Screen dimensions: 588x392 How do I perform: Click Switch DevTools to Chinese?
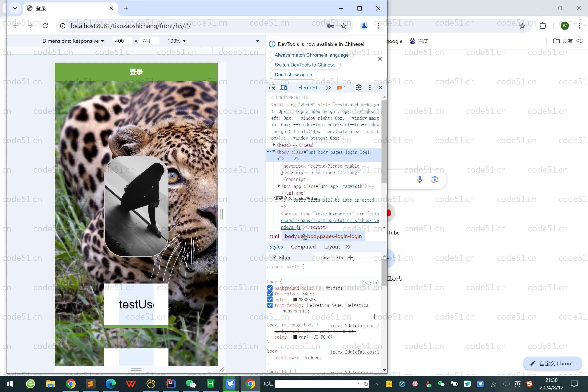pos(305,65)
